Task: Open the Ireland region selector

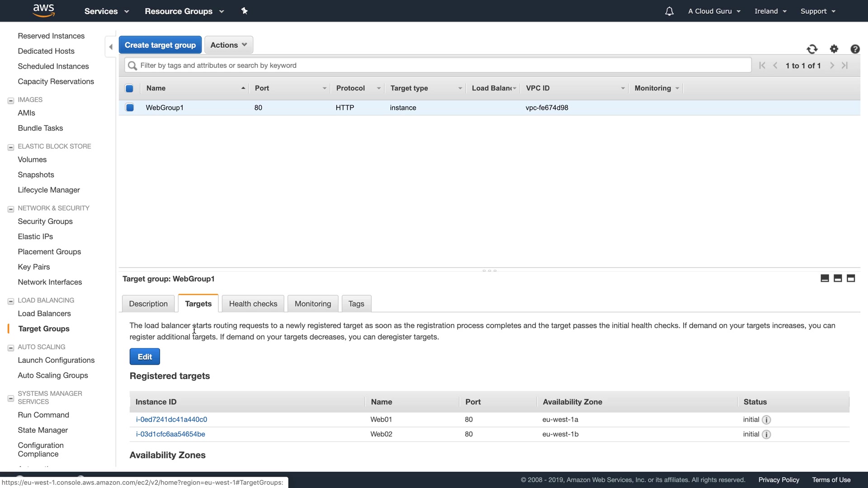Action: tap(770, 11)
